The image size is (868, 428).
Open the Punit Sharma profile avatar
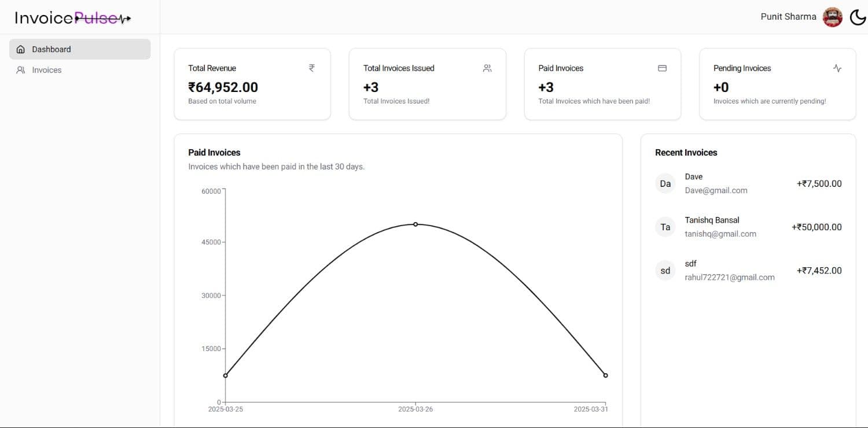pyautogui.click(x=833, y=17)
